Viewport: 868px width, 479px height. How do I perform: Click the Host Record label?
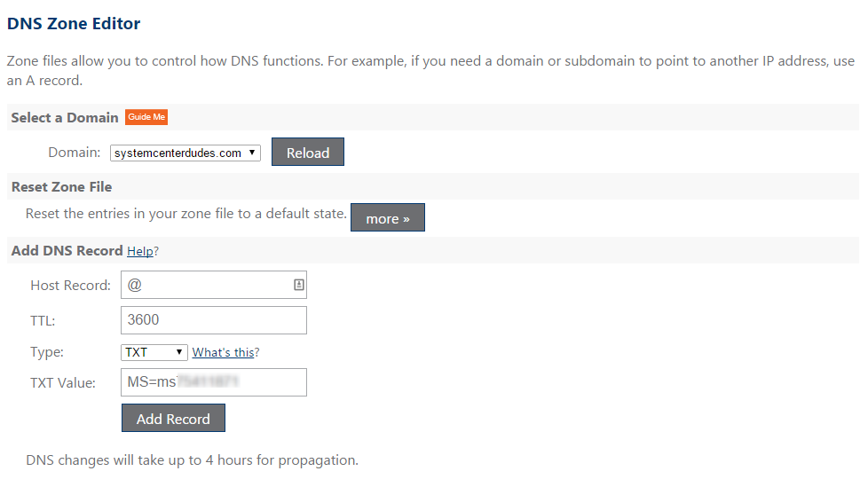click(70, 286)
